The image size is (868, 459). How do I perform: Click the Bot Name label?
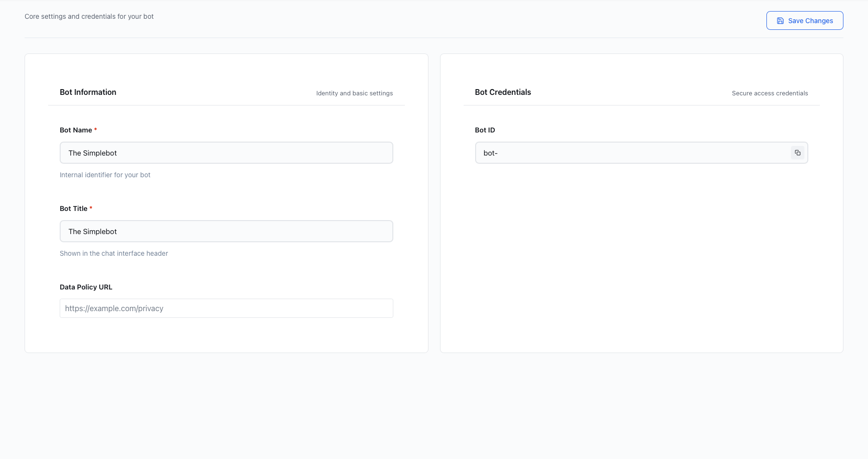75,130
